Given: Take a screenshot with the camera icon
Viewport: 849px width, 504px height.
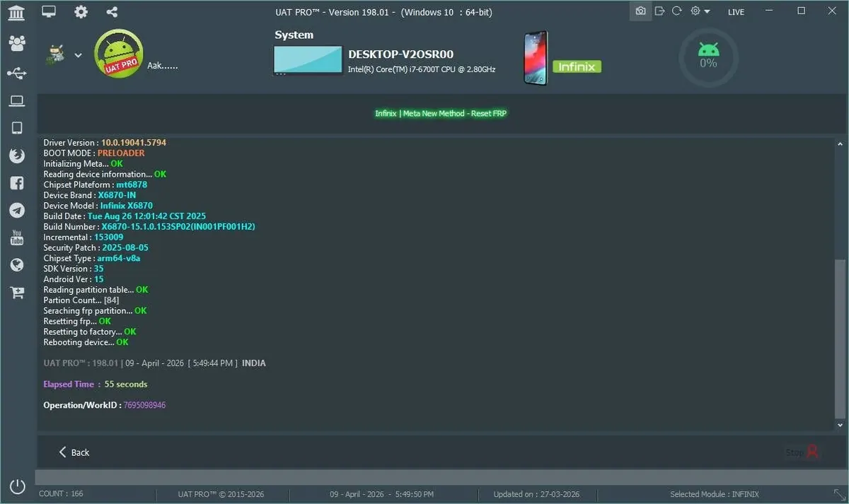Looking at the screenshot, I should click(640, 11).
